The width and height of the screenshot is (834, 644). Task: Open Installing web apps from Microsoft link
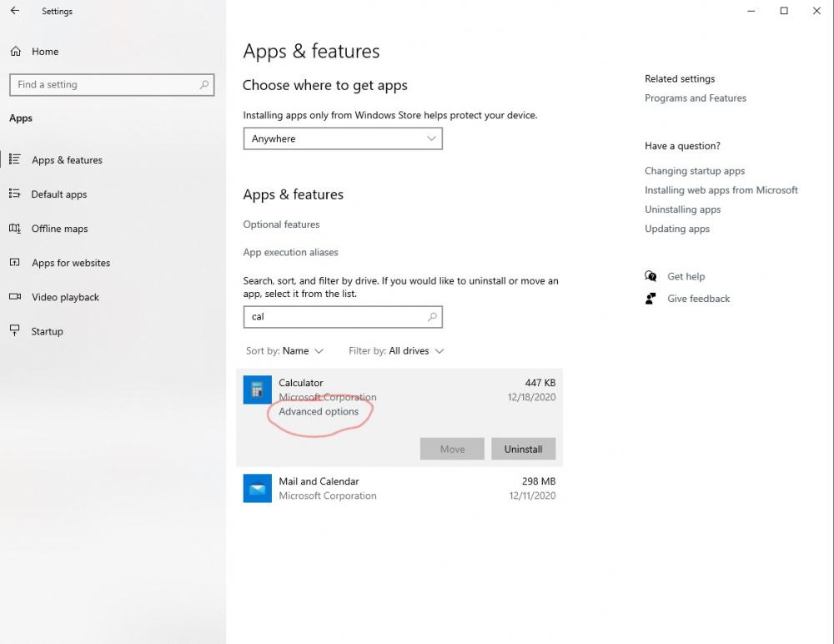[721, 190]
